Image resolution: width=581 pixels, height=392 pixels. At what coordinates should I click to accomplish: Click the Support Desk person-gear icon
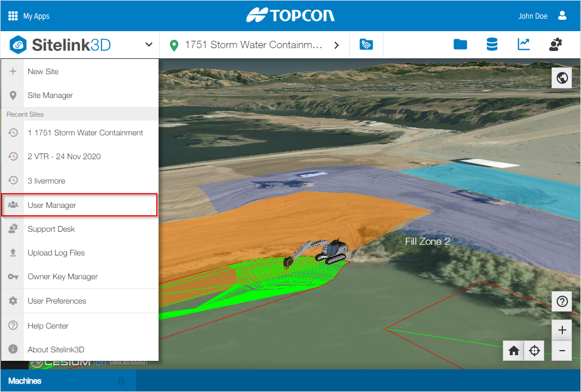(13, 229)
